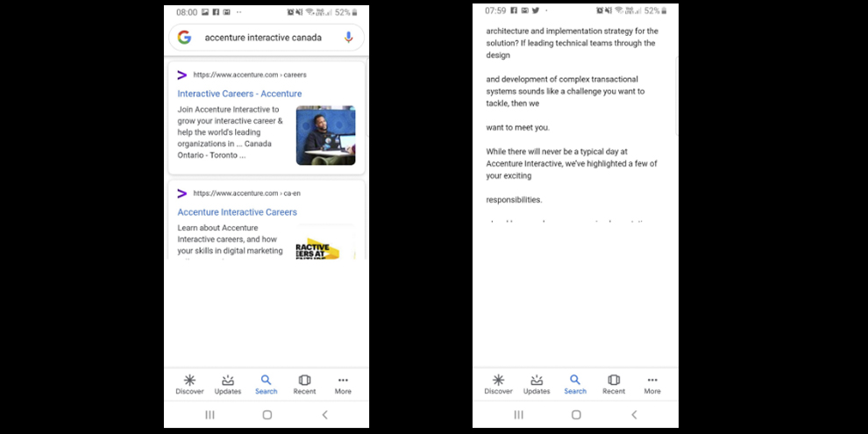Open the Recent tab on the right phone
The image size is (868, 434).
[x=614, y=384]
